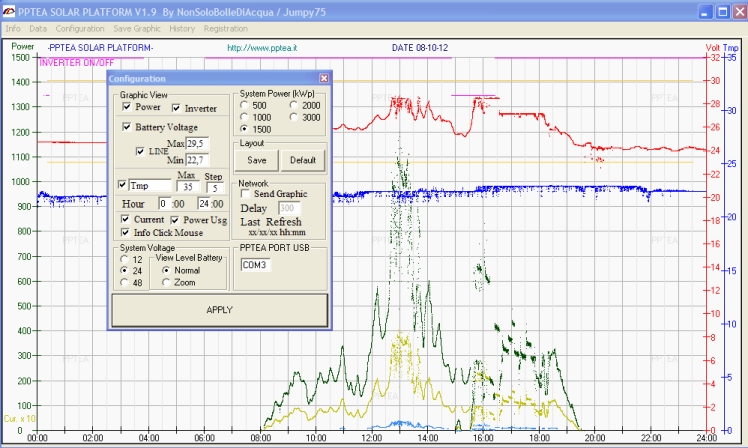Open the Info menu
The width and height of the screenshot is (748, 448).
point(13,29)
